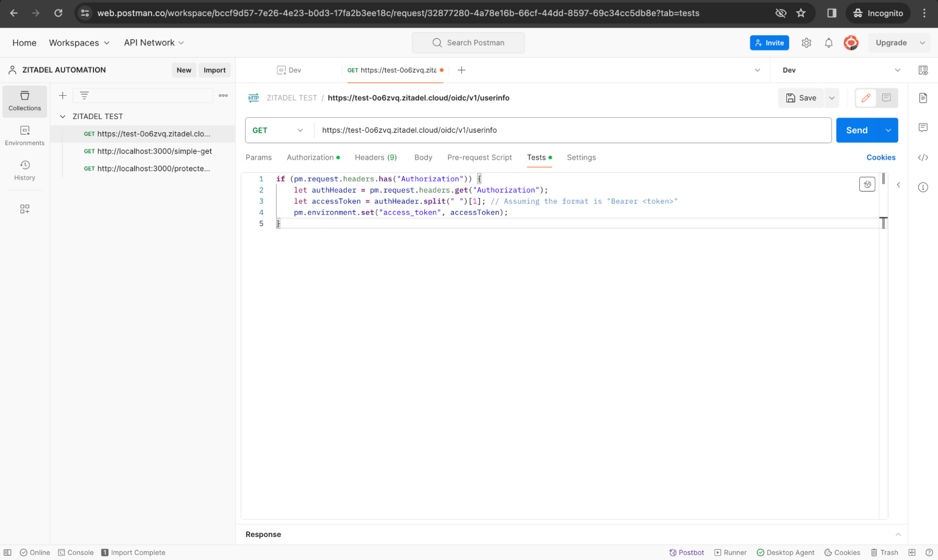Viewport: 938px width, 560px height.
Task: Click the URL input field
Action: [x=572, y=130]
